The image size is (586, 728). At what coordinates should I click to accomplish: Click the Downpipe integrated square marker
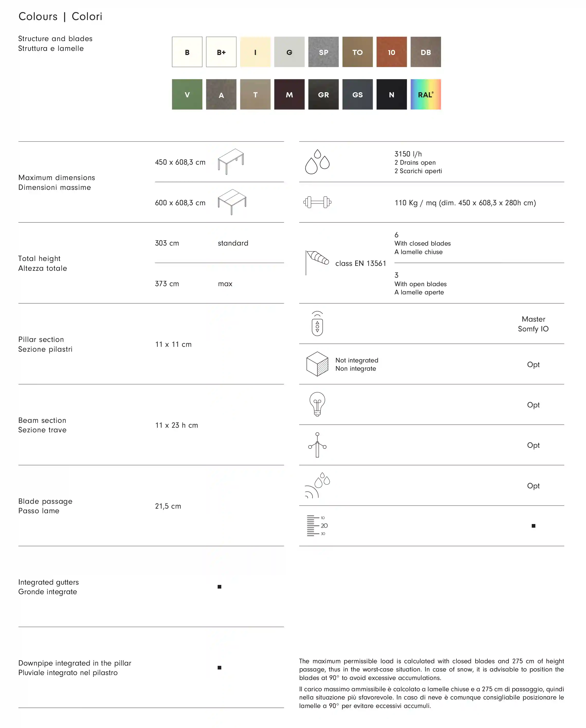(219, 668)
